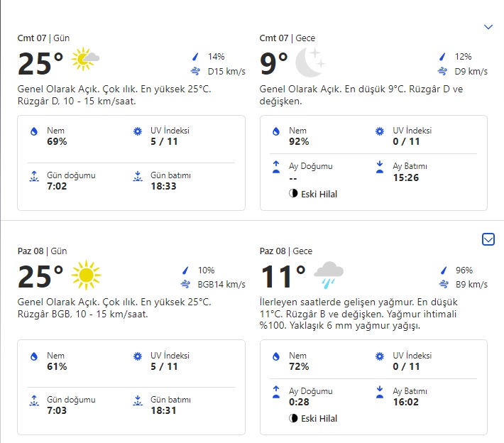Click the sunset icon beside 18:33
The width and height of the screenshot is (504, 443).
[138, 177]
